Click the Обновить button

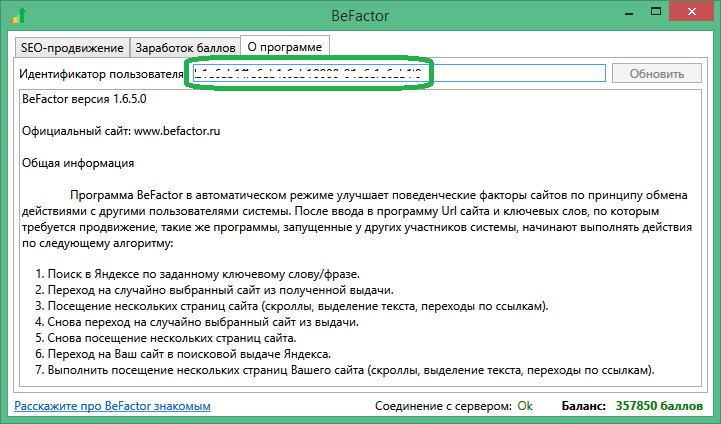point(657,74)
